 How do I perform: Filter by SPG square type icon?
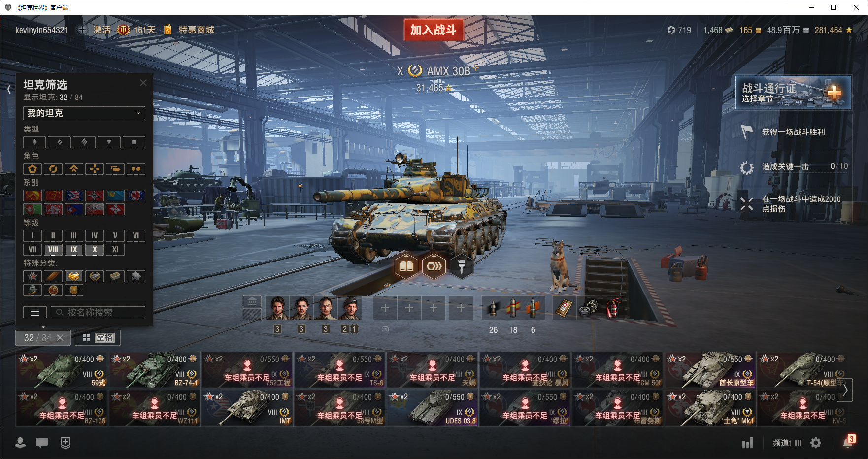[134, 142]
